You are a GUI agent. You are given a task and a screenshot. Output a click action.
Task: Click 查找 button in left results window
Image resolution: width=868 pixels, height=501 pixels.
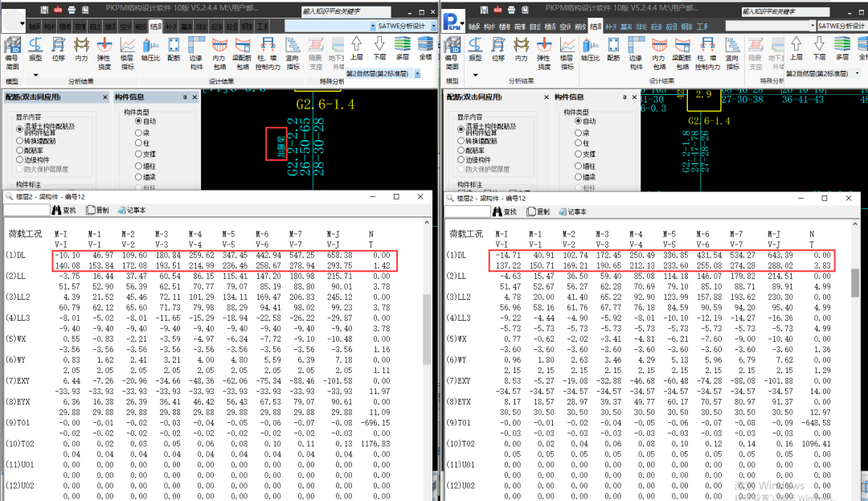tap(64, 211)
